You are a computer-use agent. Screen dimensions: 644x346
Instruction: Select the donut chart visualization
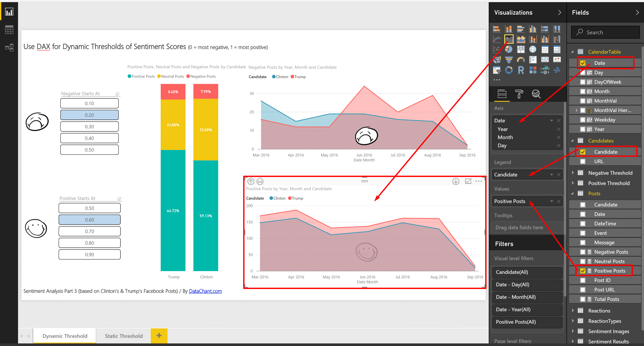(509, 70)
